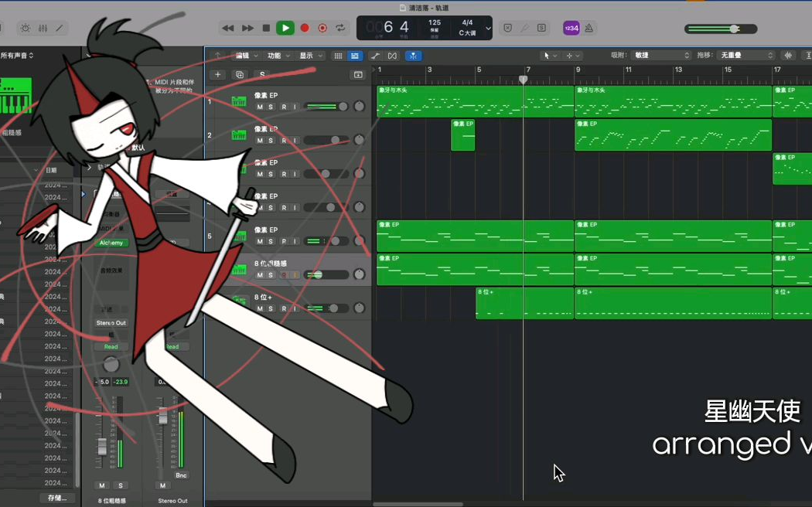Open the 功能 functions menu
Viewport: 812px width, 507px height.
[278, 56]
